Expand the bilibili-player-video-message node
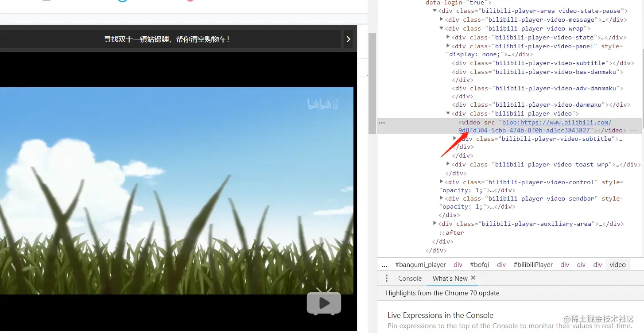 click(442, 19)
